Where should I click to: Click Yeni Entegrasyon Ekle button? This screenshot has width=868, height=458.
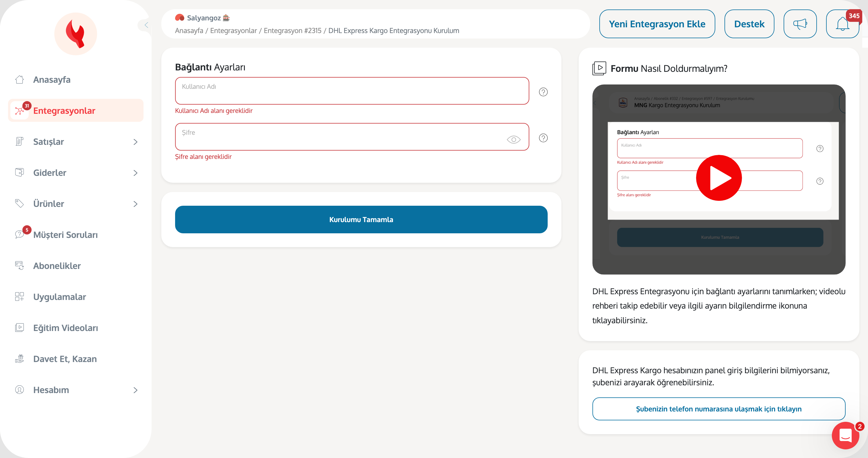click(657, 24)
